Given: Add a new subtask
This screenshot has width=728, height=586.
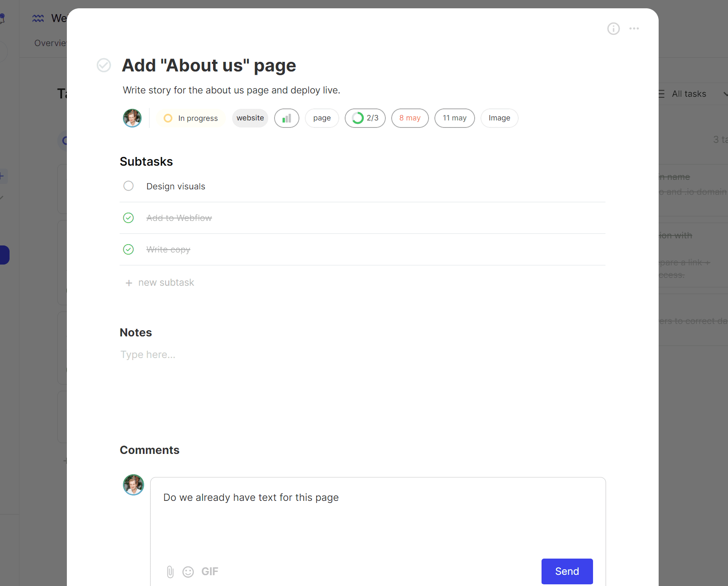Looking at the screenshot, I should click(x=160, y=283).
